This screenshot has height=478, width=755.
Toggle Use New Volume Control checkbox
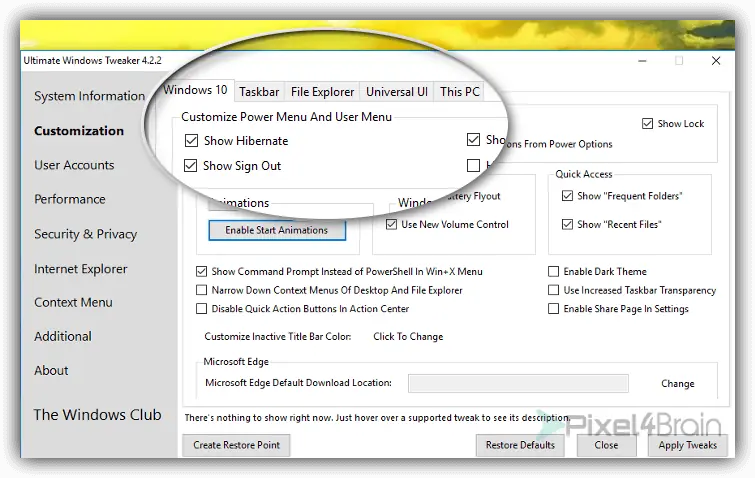[391, 224]
